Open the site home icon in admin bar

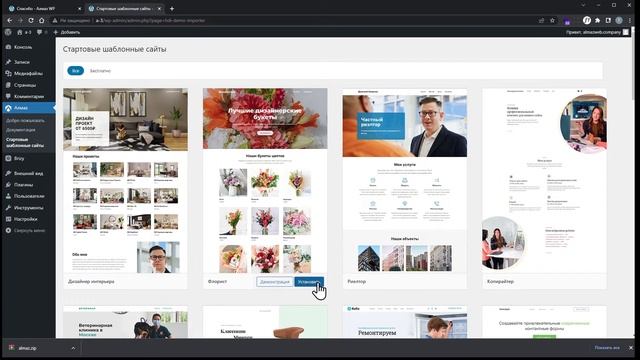pyautogui.click(x=20, y=32)
